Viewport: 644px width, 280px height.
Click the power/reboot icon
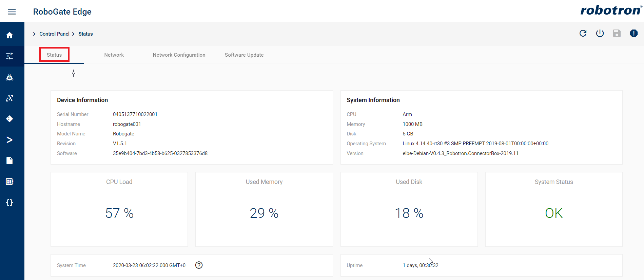(600, 33)
